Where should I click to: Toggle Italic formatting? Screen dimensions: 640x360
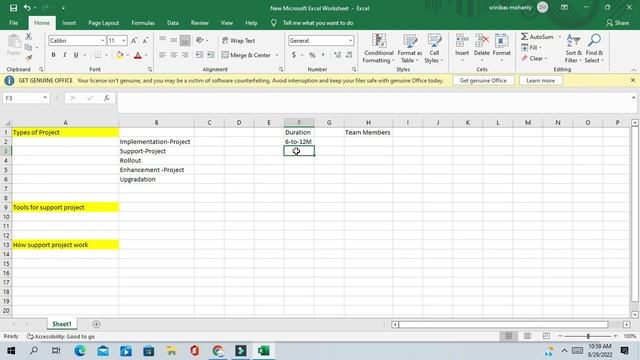(x=64, y=55)
